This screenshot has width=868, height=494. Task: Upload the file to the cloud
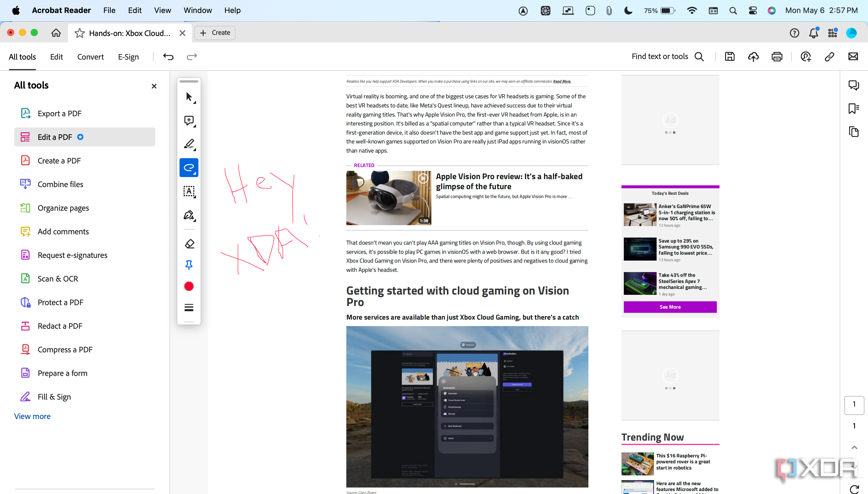point(753,57)
